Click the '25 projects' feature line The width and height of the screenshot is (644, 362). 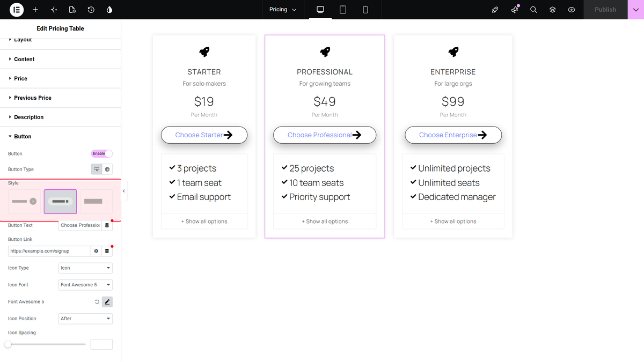click(x=308, y=168)
